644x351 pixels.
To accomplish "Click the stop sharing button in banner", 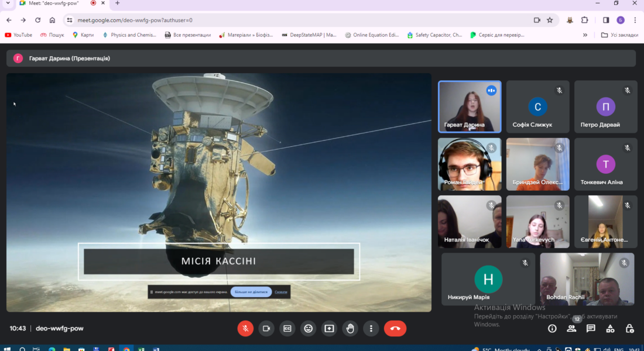I will (x=251, y=291).
